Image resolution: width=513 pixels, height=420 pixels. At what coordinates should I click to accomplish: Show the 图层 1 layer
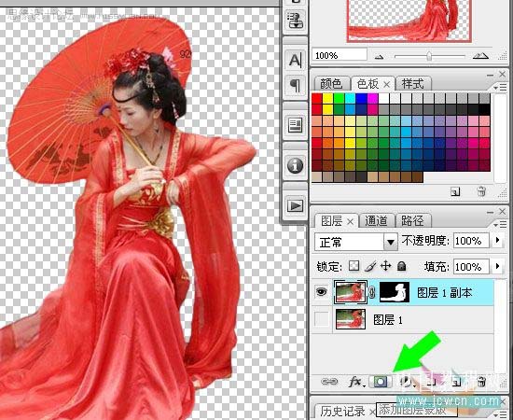click(321, 319)
